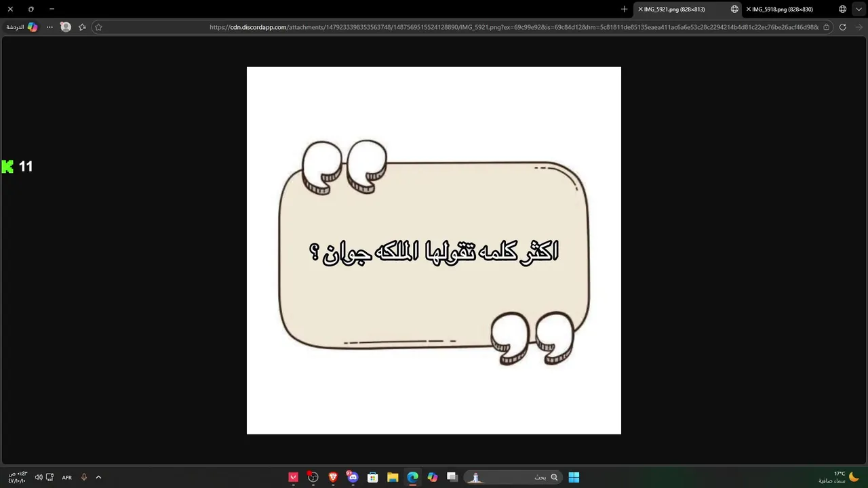Click the green K 11 overlay counter
868x488 pixels.
[x=17, y=167]
